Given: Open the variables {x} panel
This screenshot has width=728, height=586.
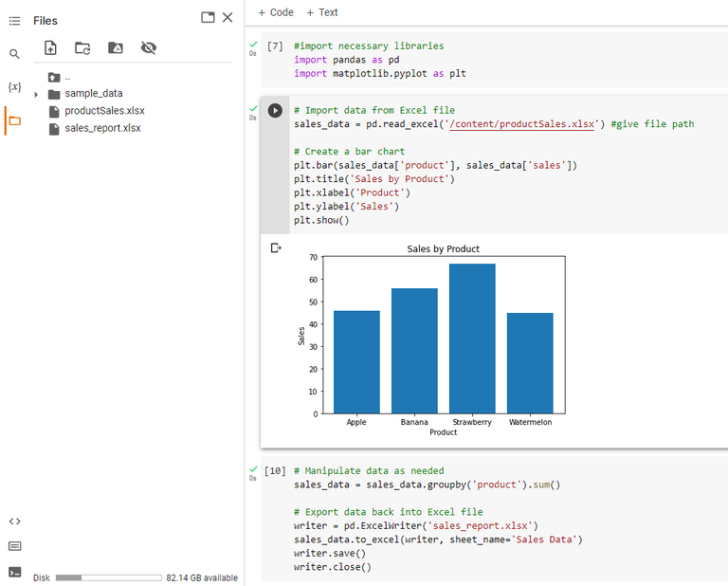Looking at the screenshot, I should (14, 87).
